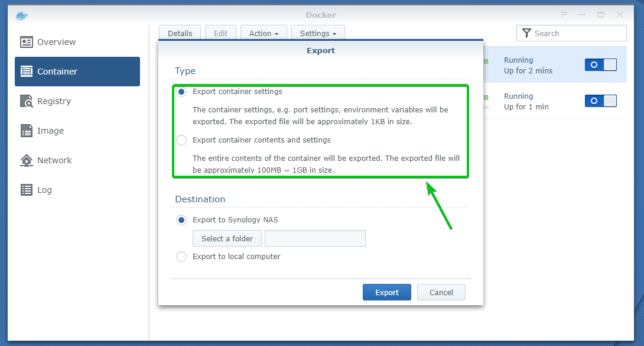This screenshot has height=346, width=644.
Task: Click the folder path input field
Action: [x=315, y=239]
